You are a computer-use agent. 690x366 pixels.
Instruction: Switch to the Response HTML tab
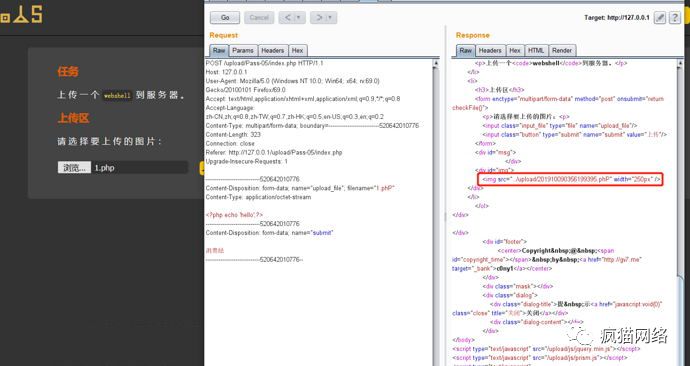[536, 51]
